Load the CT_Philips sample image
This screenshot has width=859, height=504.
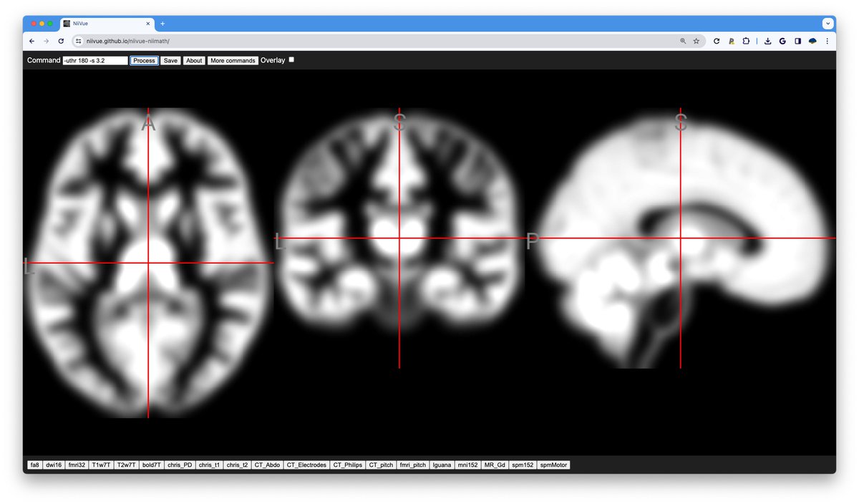pos(348,465)
